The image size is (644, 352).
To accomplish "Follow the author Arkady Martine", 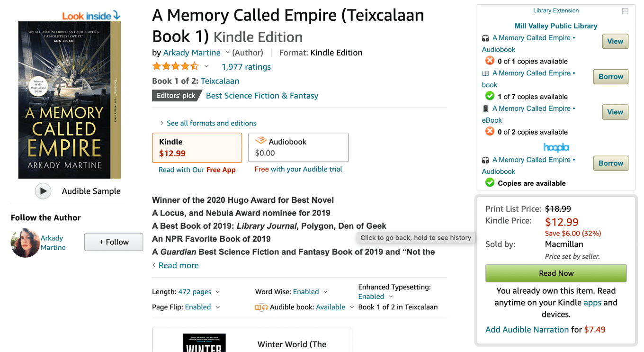I will (114, 242).
